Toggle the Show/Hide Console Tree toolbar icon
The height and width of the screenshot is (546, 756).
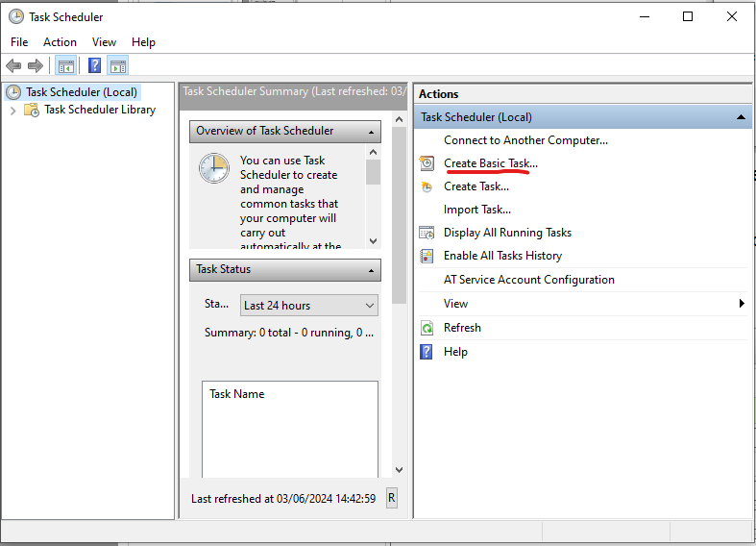click(66, 66)
